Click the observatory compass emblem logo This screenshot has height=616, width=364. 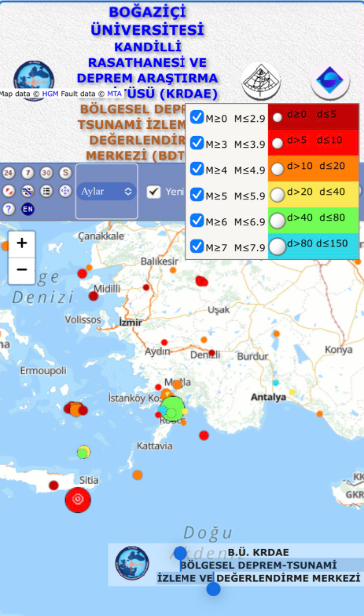tap(261, 81)
